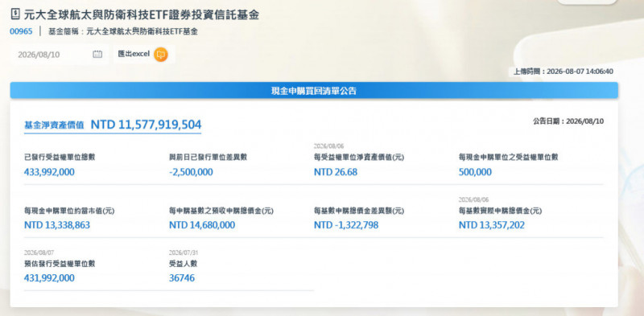
Task: Click issued units value 433,992,000
Action: [49, 172]
